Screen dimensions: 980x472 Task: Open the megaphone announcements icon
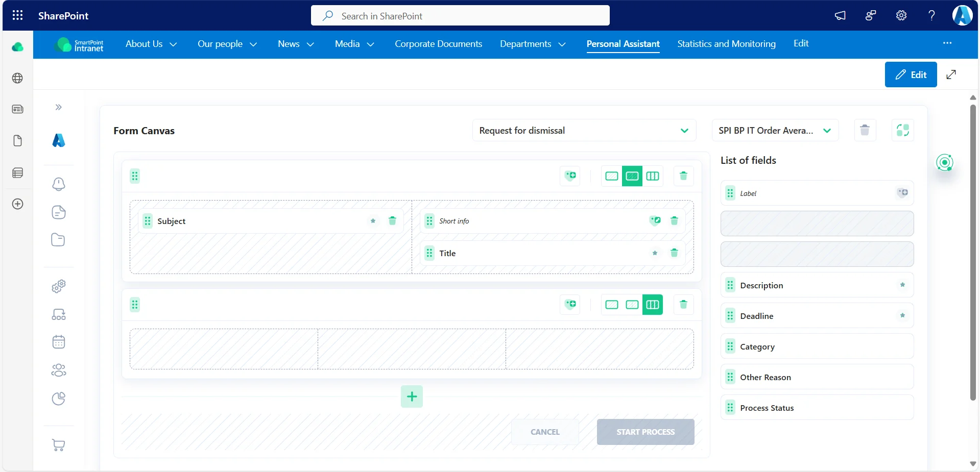click(x=840, y=15)
